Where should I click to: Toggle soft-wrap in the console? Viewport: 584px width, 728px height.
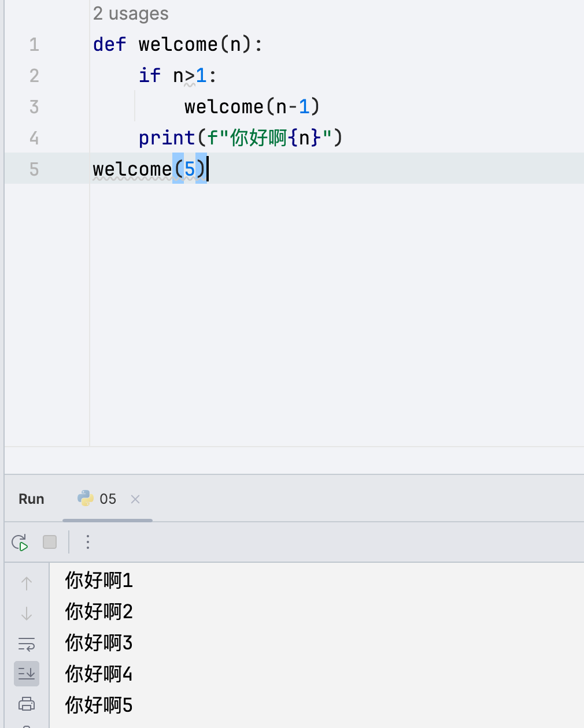click(27, 644)
